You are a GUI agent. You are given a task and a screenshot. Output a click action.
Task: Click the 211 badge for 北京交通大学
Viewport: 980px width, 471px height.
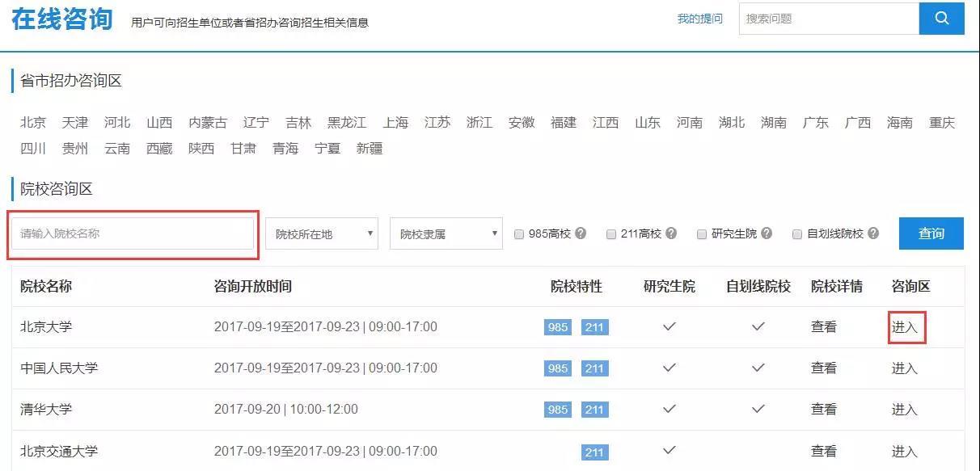pos(594,452)
